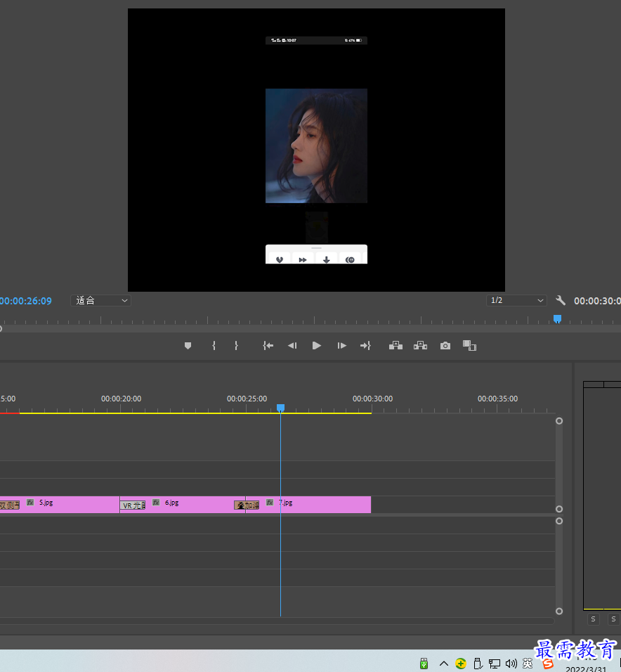Image resolution: width=621 pixels, height=672 pixels.
Task: Select the VR transition between 5.jpg and 6.jpg
Action: point(133,505)
